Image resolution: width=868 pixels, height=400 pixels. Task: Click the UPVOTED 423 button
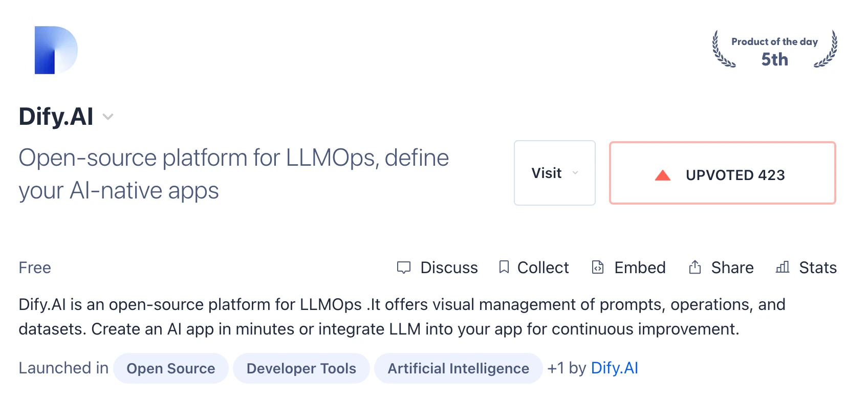coord(722,173)
